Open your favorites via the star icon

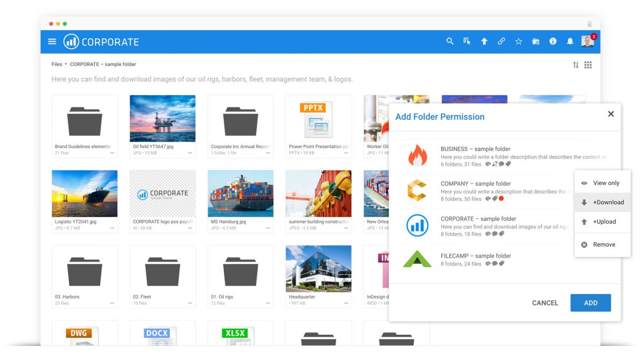[518, 41]
